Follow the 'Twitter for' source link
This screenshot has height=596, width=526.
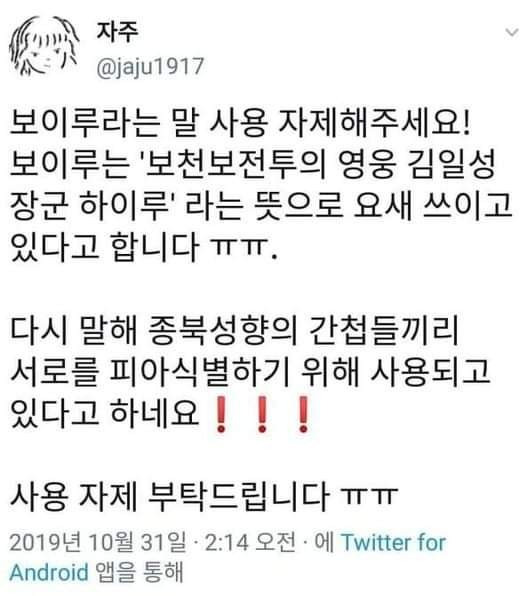393,542
